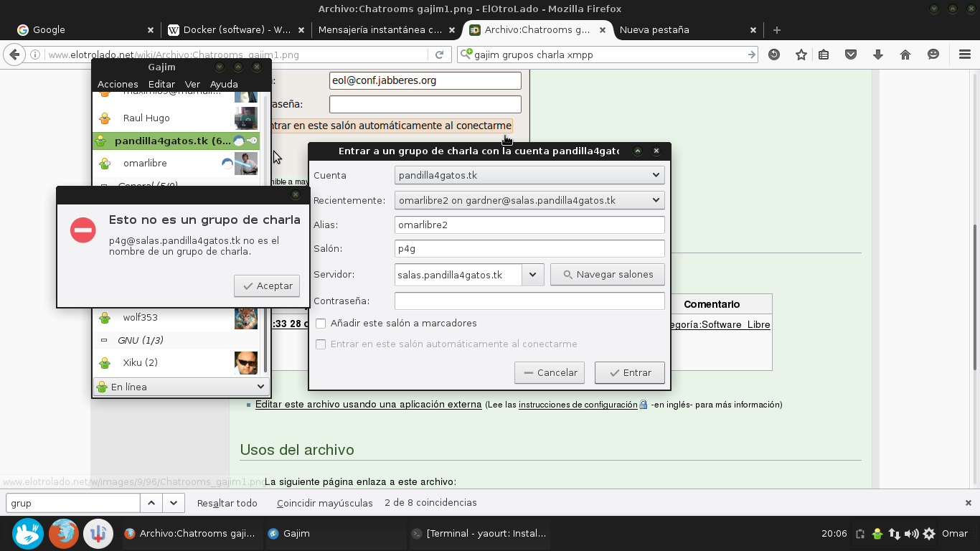The width and height of the screenshot is (980, 551).
Task: Open 'Editar este archivo usando una aplicación externa' link
Action: click(x=368, y=405)
